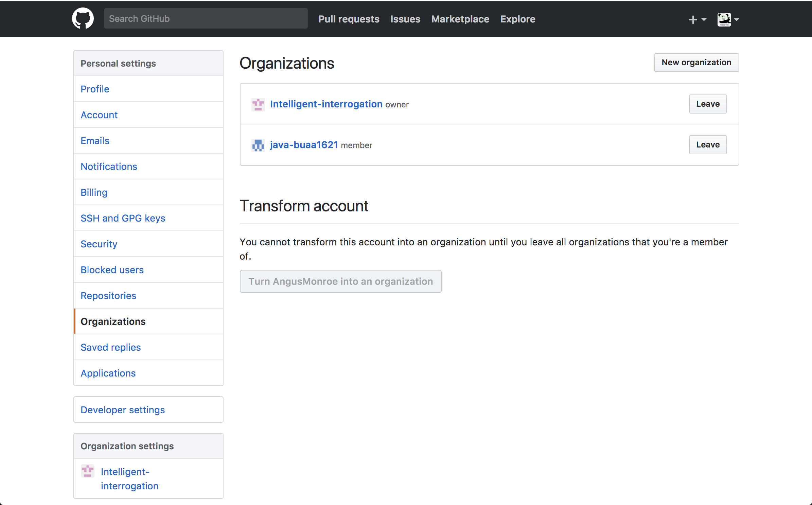
Task: Open Issues in the top navigation
Action: (405, 19)
